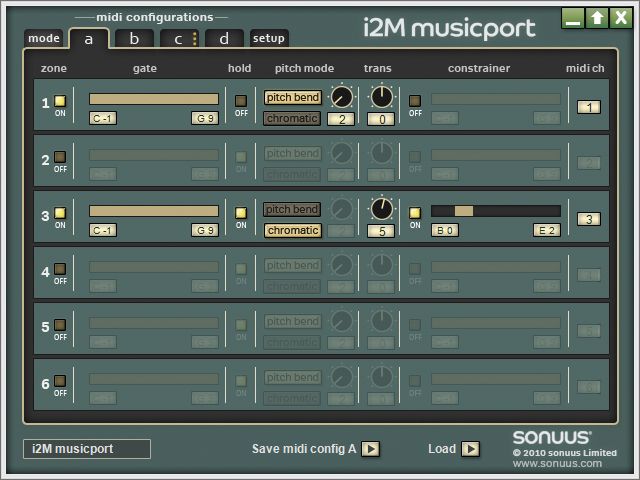Click zone 2 hold switch

coord(241,157)
